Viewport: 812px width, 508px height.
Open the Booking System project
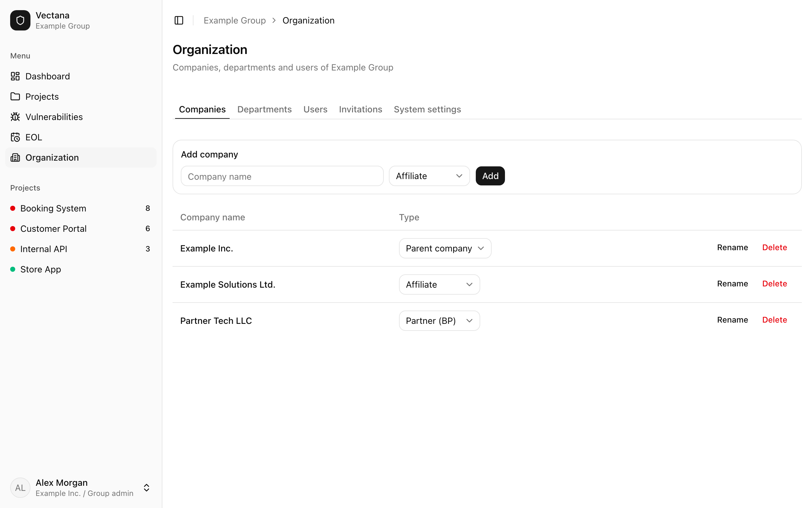pyautogui.click(x=81, y=208)
